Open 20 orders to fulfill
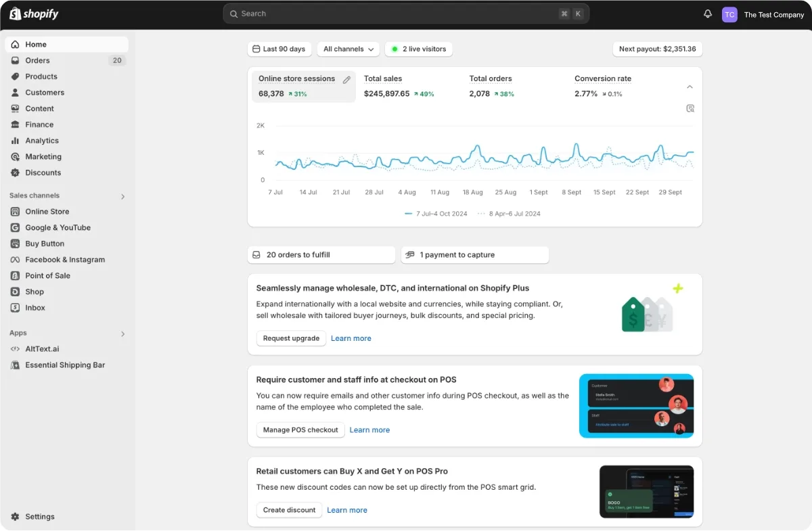 click(321, 255)
